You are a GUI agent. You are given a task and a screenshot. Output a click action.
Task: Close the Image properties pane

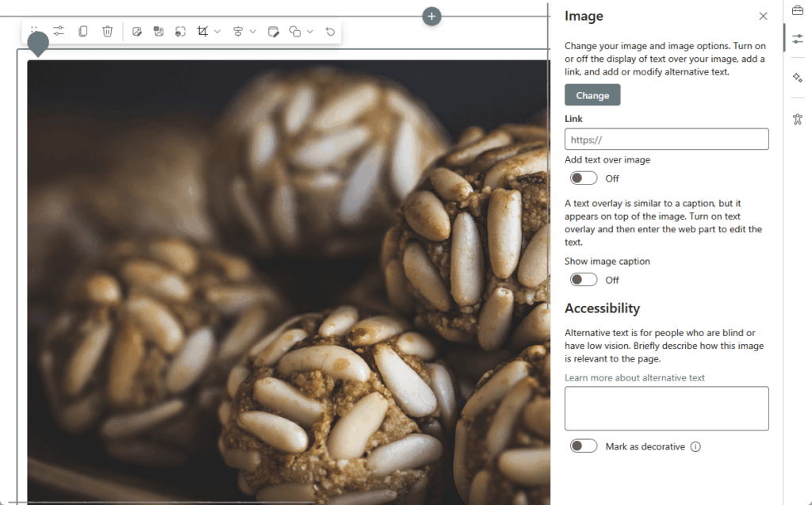(763, 16)
